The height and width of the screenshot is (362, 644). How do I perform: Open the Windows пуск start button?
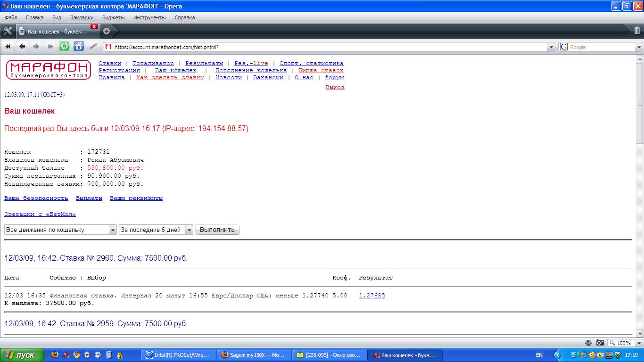[22, 355]
